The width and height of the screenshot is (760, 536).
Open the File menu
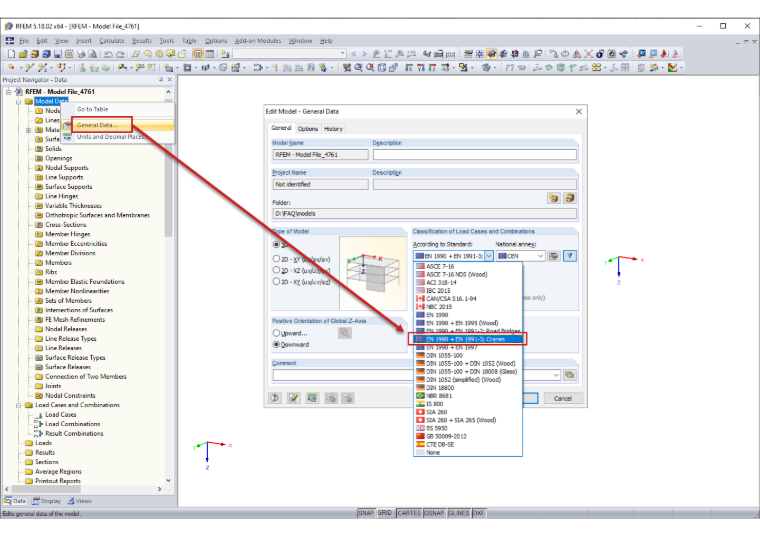click(24, 41)
